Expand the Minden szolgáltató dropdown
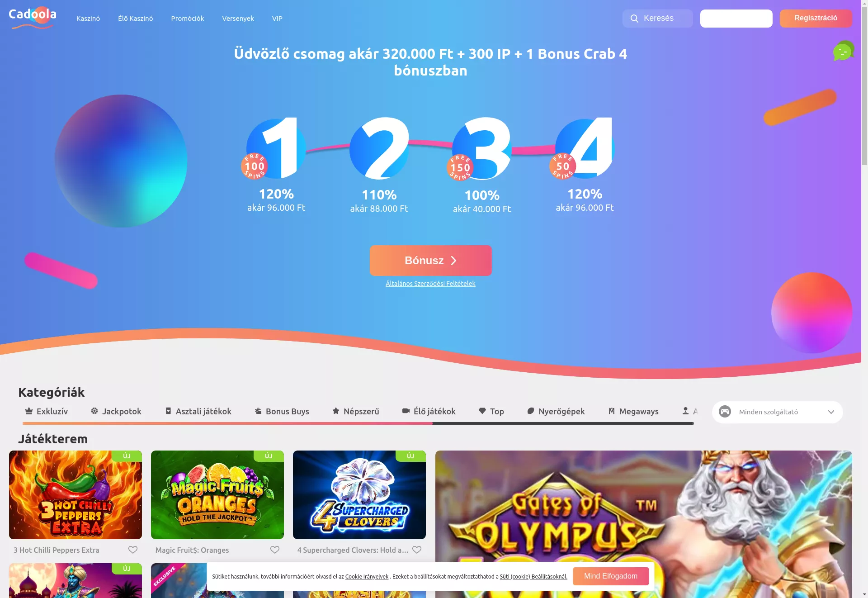This screenshot has width=868, height=598. (777, 412)
